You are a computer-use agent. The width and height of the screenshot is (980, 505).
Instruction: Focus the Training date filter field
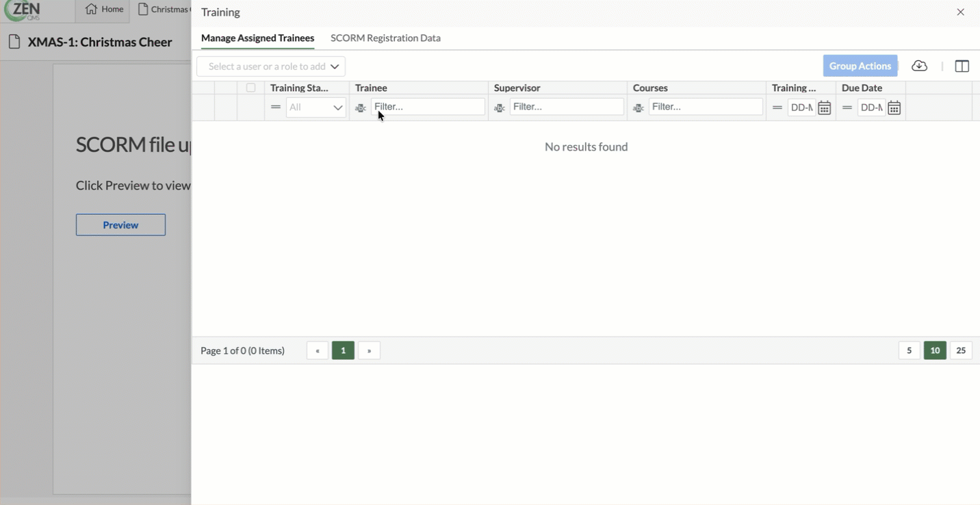click(801, 107)
